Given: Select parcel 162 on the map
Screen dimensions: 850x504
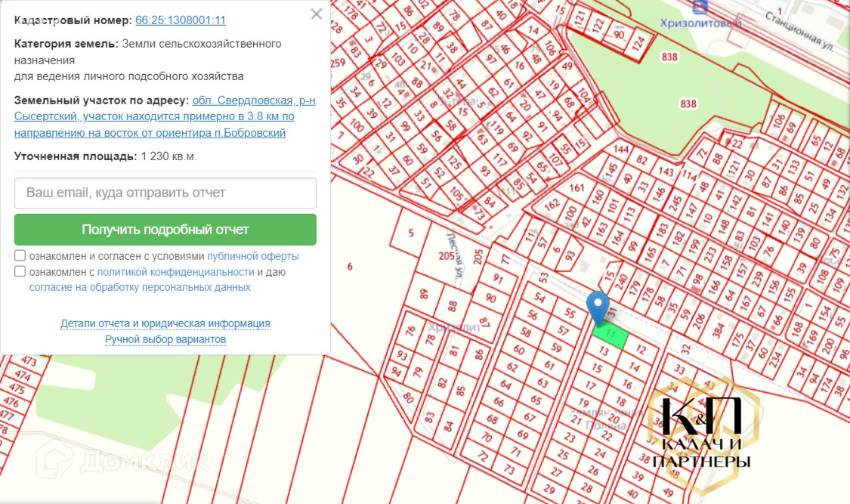Looking at the screenshot, I should point(552,205).
